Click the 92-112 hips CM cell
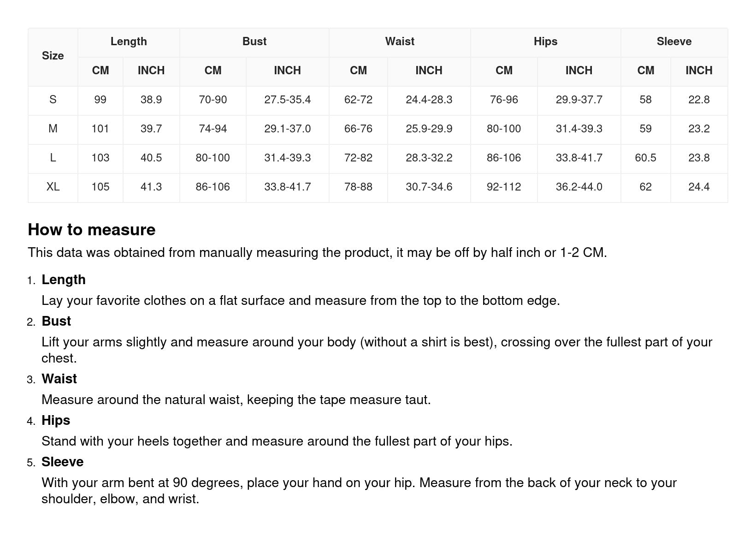The width and height of the screenshot is (756, 536). [x=504, y=187]
